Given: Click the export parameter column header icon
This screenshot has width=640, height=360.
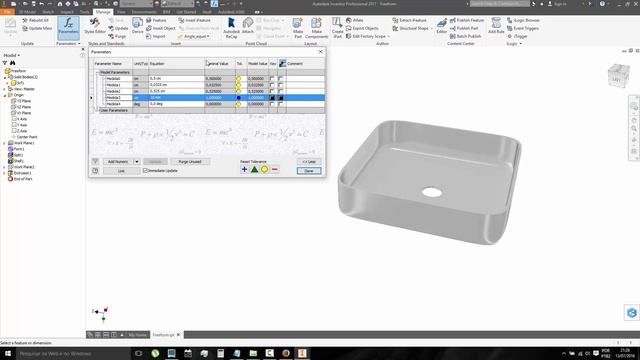Looking at the screenshot, I should point(282,63).
